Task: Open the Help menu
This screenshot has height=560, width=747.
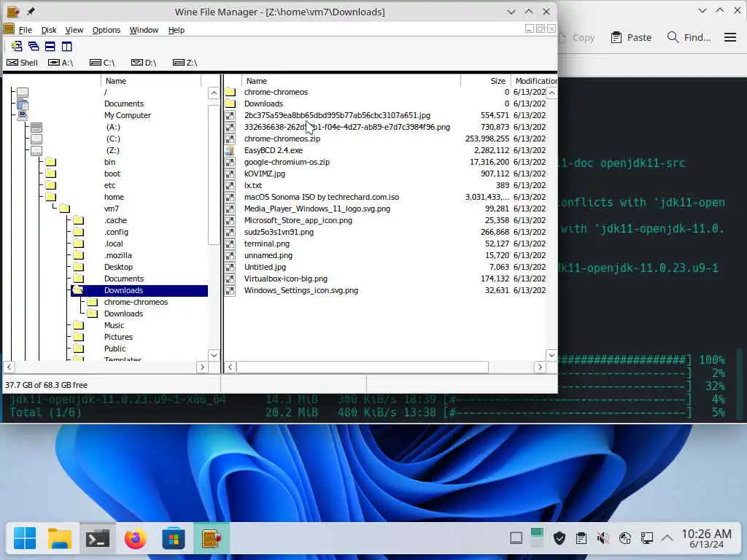Action: click(x=177, y=30)
